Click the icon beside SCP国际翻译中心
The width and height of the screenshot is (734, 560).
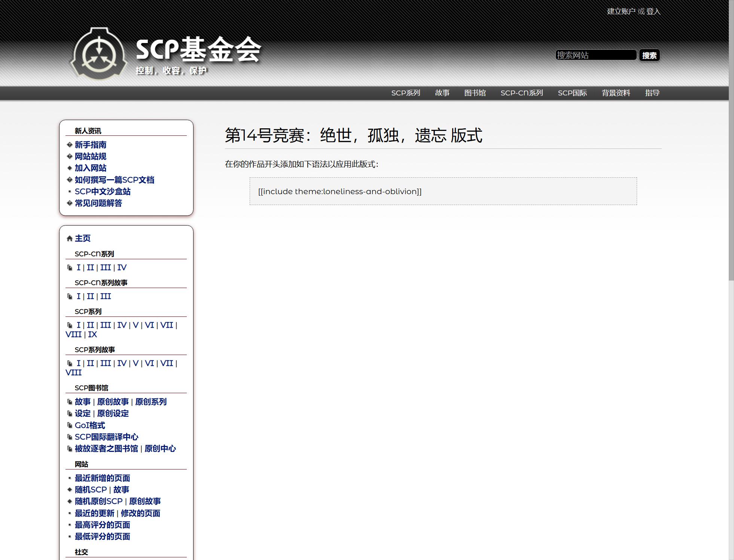pos(70,437)
